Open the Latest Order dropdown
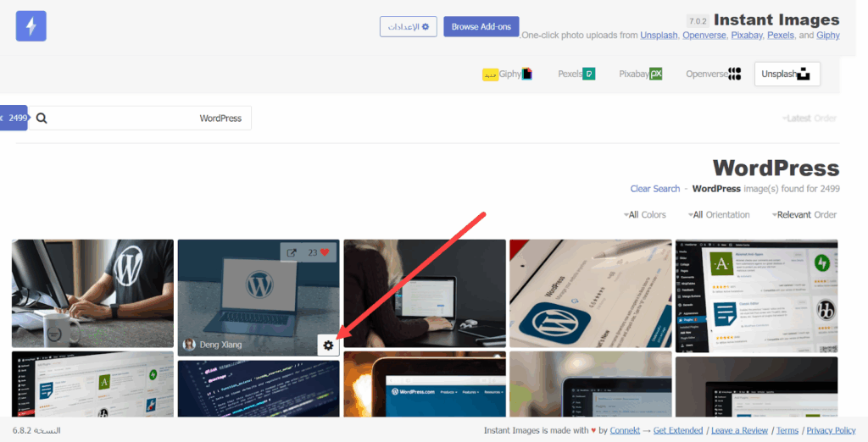Image resolution: width=868 pixels, height=442 pixels. tap(809, 118)
